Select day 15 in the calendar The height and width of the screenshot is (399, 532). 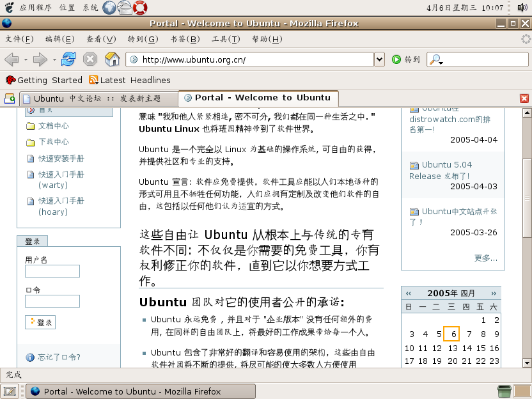click(481, 348)
